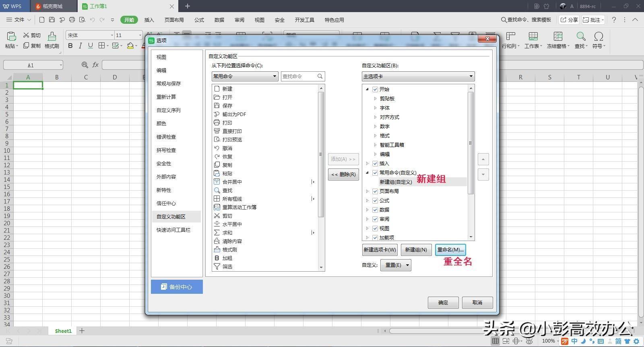This screenshot has width=644, height=347.
Task: Click the << 删除(R) button
Action: tap(343, 175)
